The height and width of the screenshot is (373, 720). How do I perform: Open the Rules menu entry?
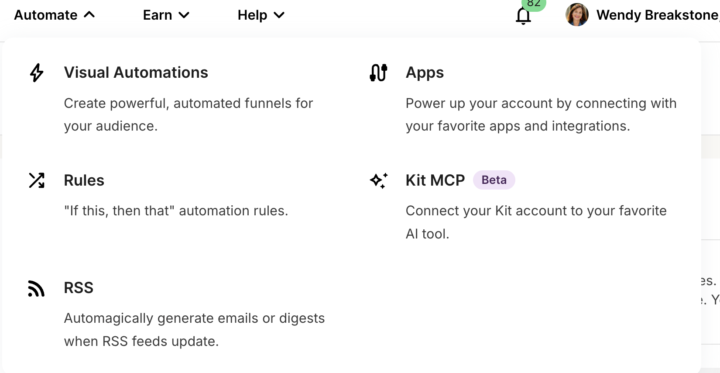coord(84,181)
